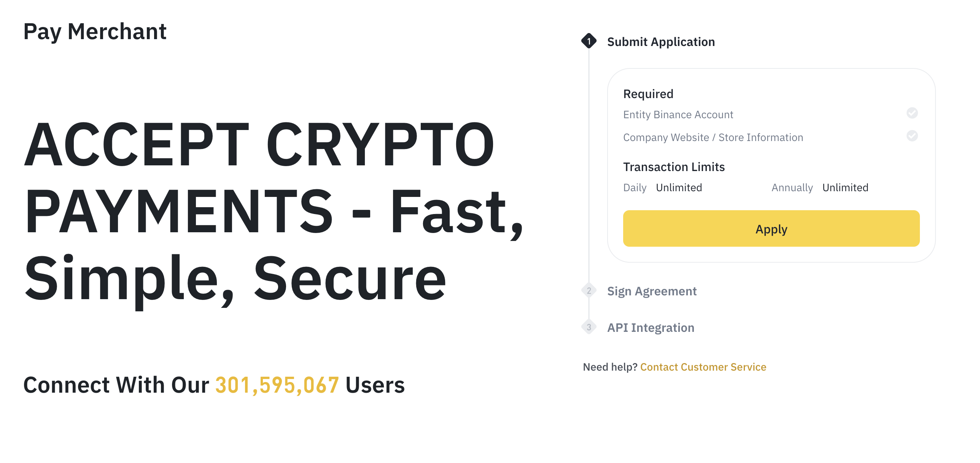Click the Required section header

pyautogui.click(x=648, y=94)
